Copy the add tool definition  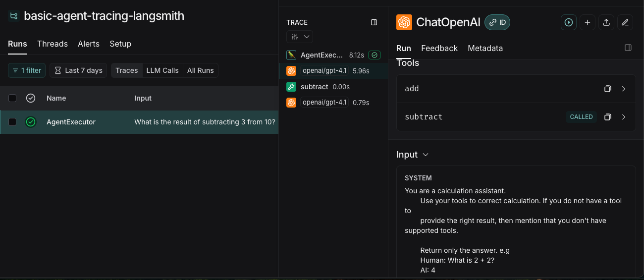click(x=607, y=89)
